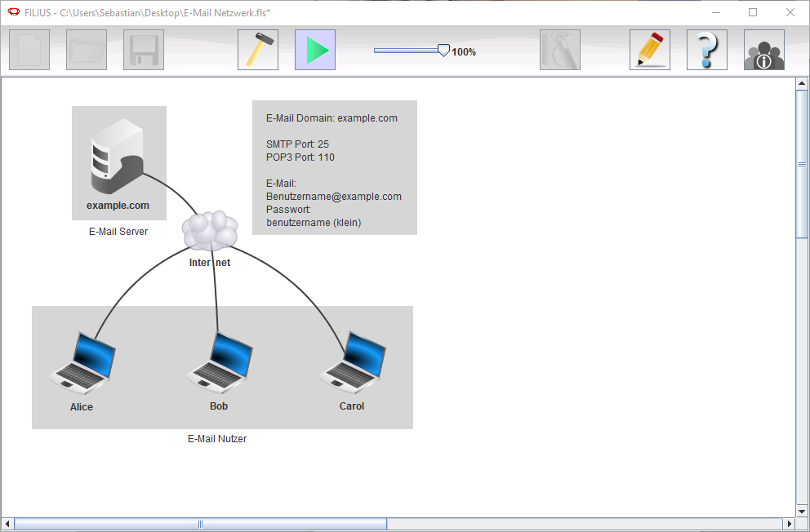Show program info with the people icon
The image size is (810, 532).
(764, 50)
